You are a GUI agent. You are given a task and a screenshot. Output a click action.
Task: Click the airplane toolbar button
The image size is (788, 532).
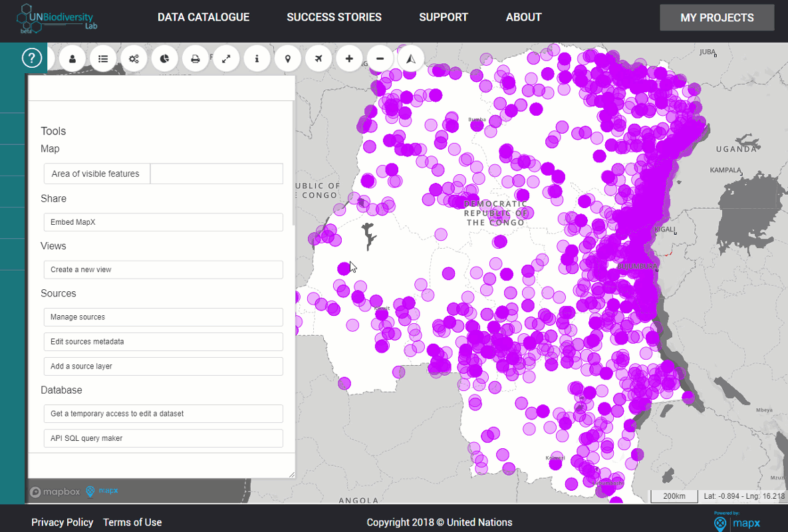[319, 59]
